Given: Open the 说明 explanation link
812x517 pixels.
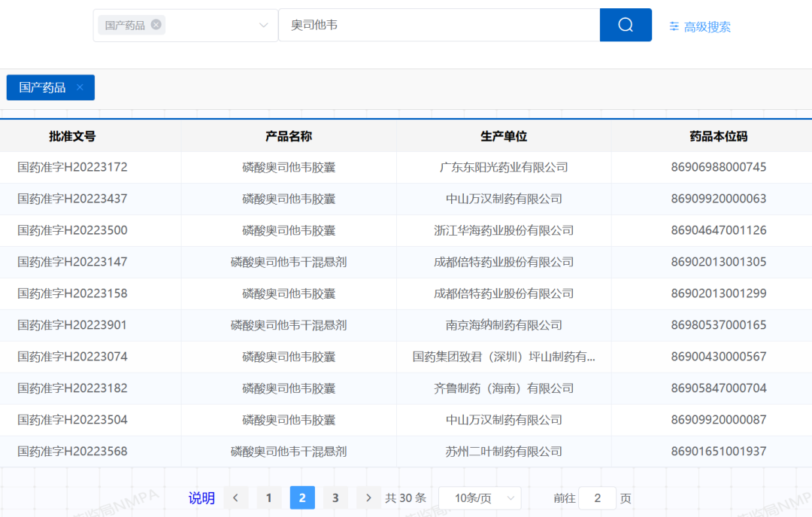Looking at the screenshot, I should (201, 497).
